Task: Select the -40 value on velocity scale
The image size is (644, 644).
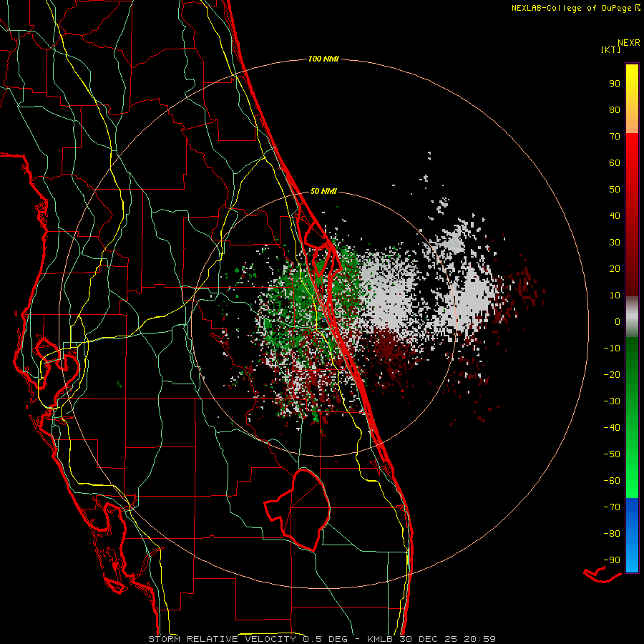Action: coord(612,428)
